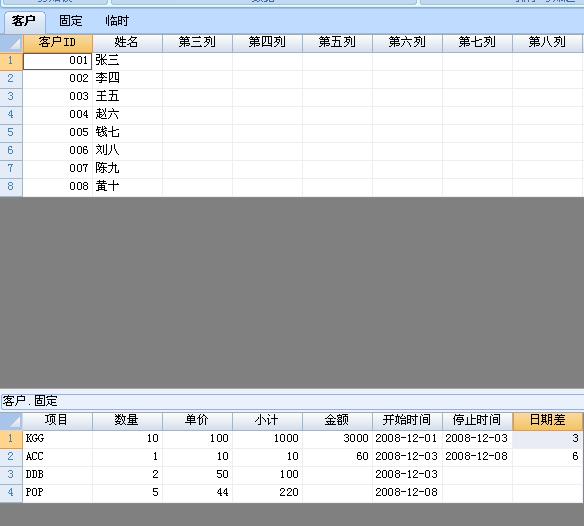Click the customer ID cell 005
This screenshot has height=526, width=584.
click(58, 133)
